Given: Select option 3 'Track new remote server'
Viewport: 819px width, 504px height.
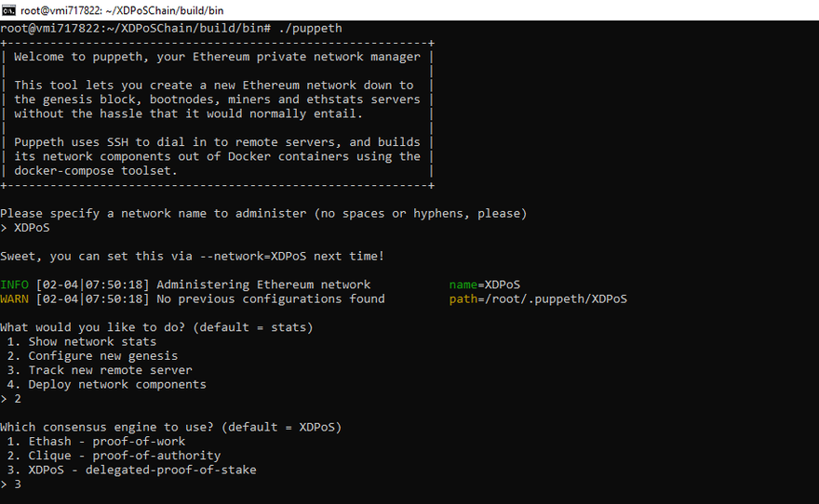Looking at the screenshot, I should coord(100,370).
